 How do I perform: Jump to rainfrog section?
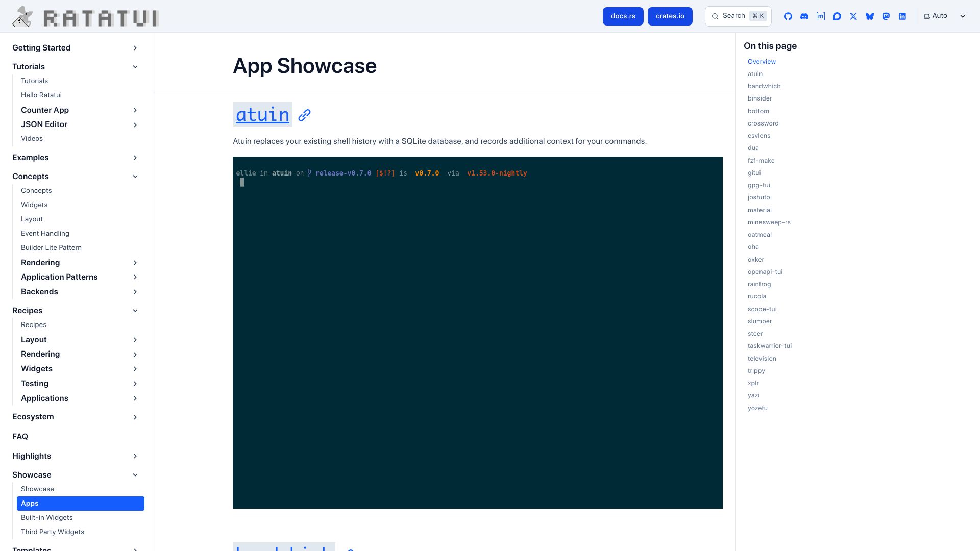[759, 284]
